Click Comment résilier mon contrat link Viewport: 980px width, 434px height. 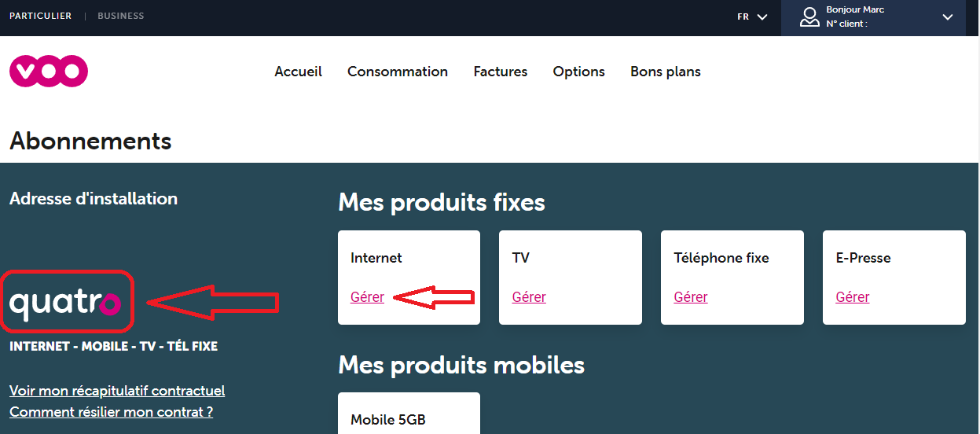coord(111,412)
